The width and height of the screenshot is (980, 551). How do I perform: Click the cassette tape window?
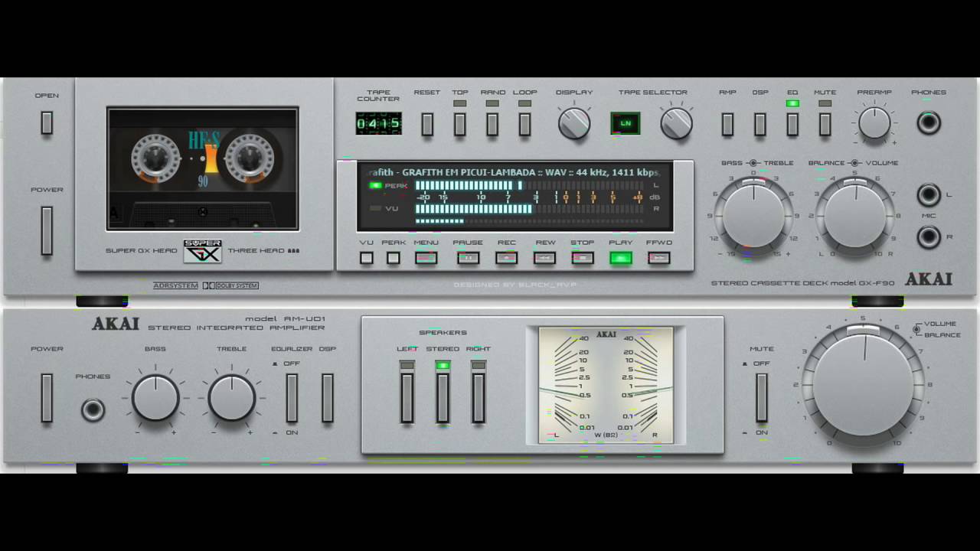pos(203,169)
